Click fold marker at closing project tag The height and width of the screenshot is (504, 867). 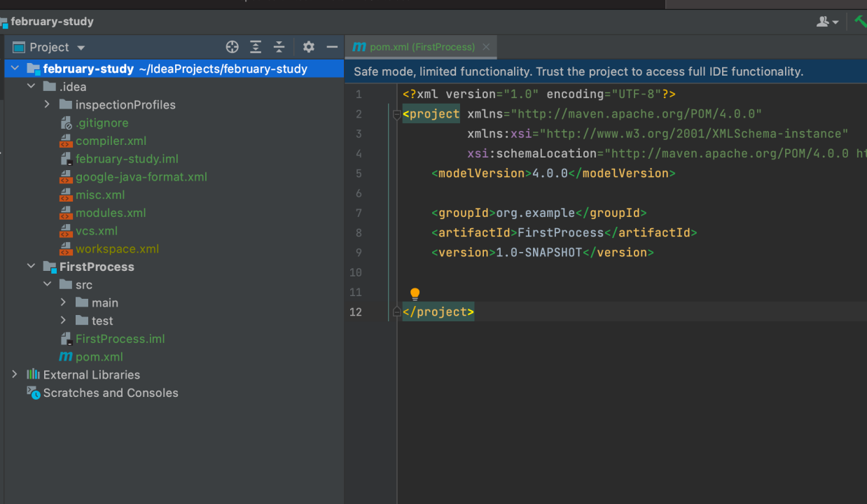tap(396, 311)
